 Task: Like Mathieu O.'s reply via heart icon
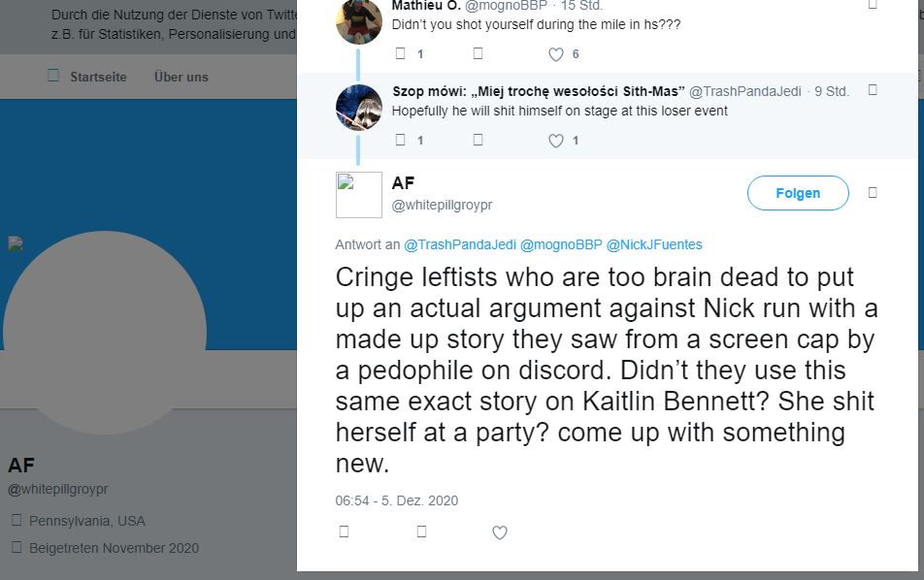[556, 54]
